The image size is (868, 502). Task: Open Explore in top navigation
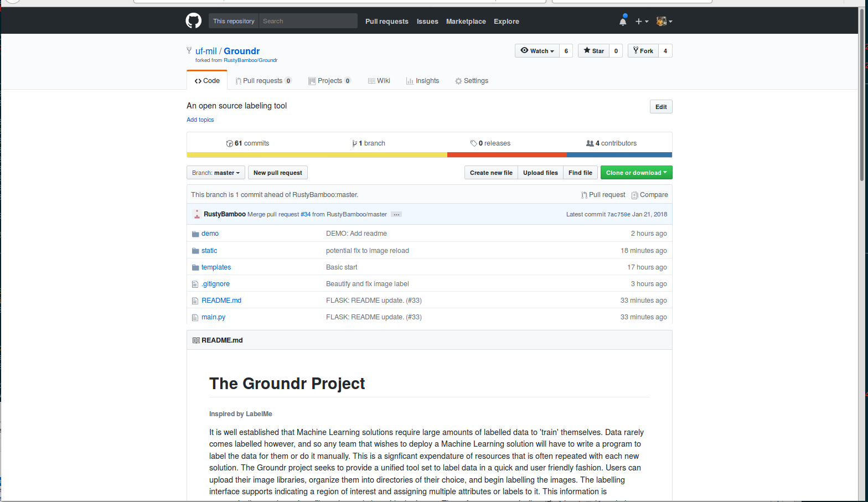[507, 22]
